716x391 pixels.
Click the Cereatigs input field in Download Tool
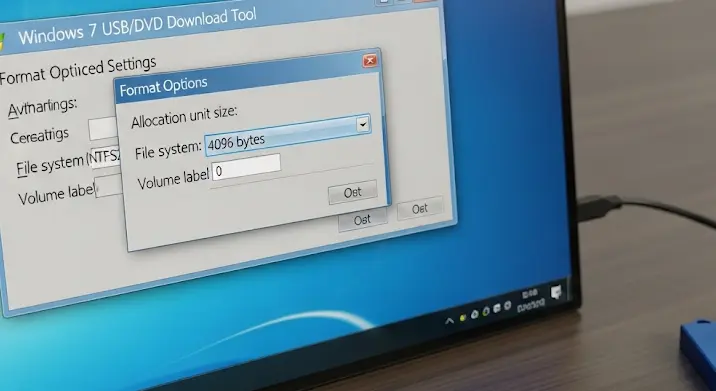tap(103, 129)
